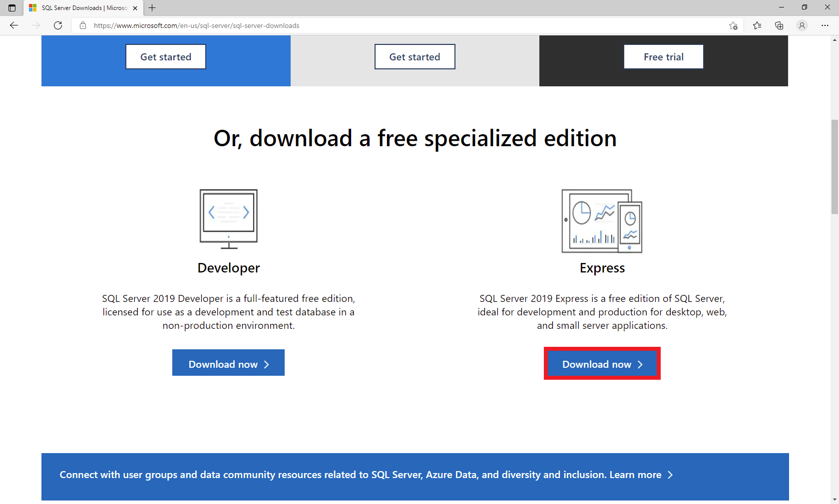Click the Express charts illustration
This screenshot has height=504, width=839.
coord(602,221)
